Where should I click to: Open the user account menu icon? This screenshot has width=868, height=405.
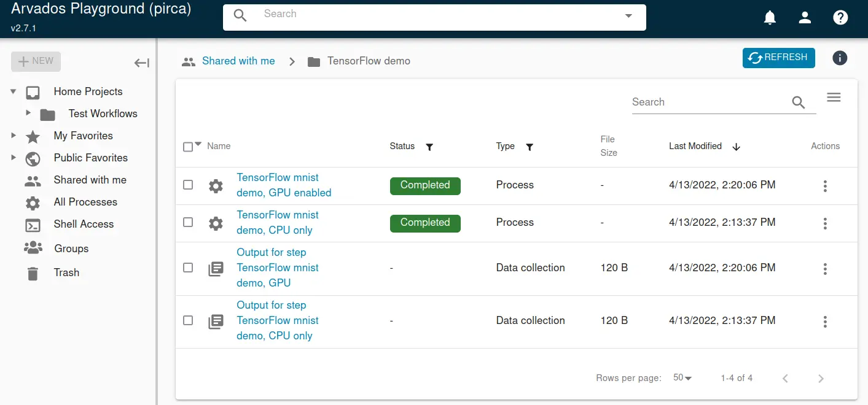pos(805,17)
